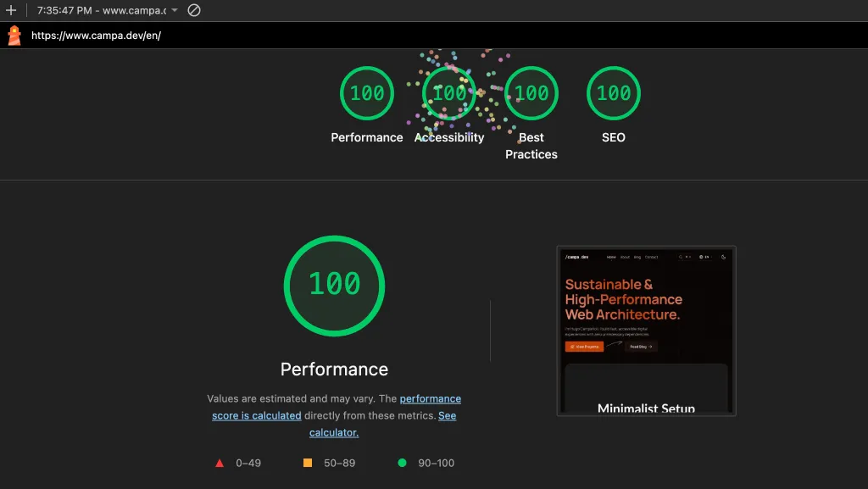Click the SEO score gauge

[613, 93]
